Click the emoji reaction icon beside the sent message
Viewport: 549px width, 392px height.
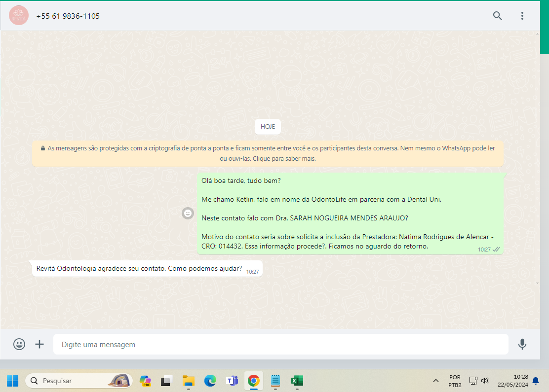pos(188,213)
